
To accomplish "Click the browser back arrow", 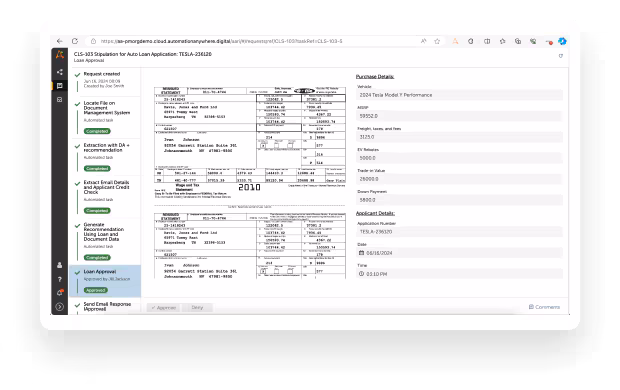I will click(x=60, y=41).
